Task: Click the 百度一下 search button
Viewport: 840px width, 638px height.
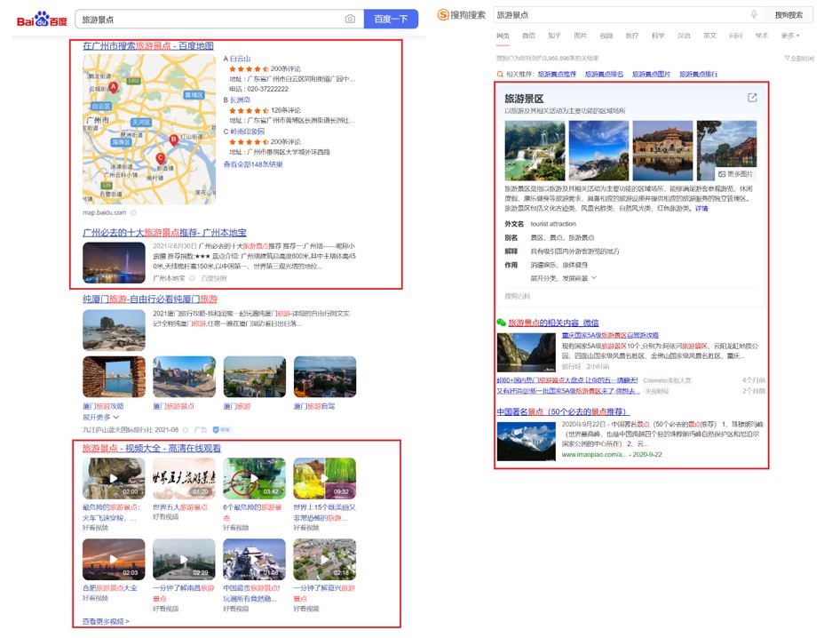Action: click(x=391, y=20)
